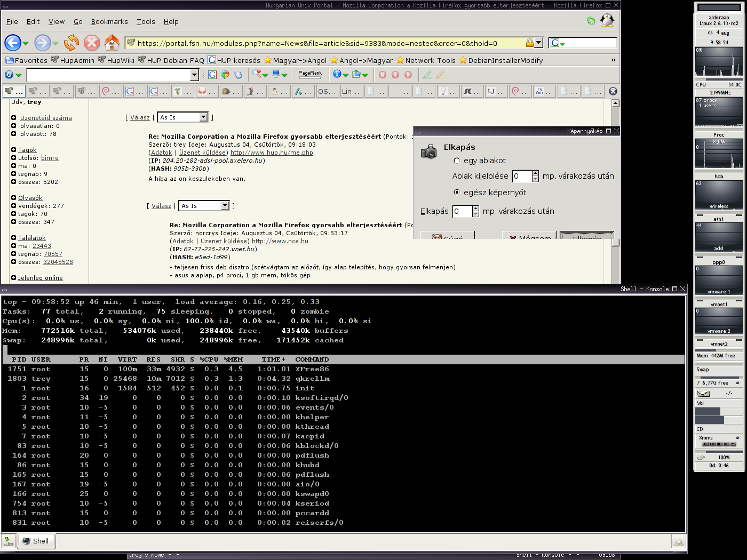
Task: Open the Go menu
Action: point(78,21)
